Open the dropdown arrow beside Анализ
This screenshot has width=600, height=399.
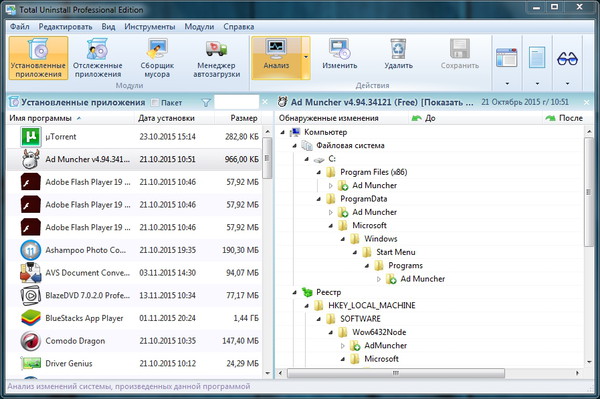(x=306, y=57)
